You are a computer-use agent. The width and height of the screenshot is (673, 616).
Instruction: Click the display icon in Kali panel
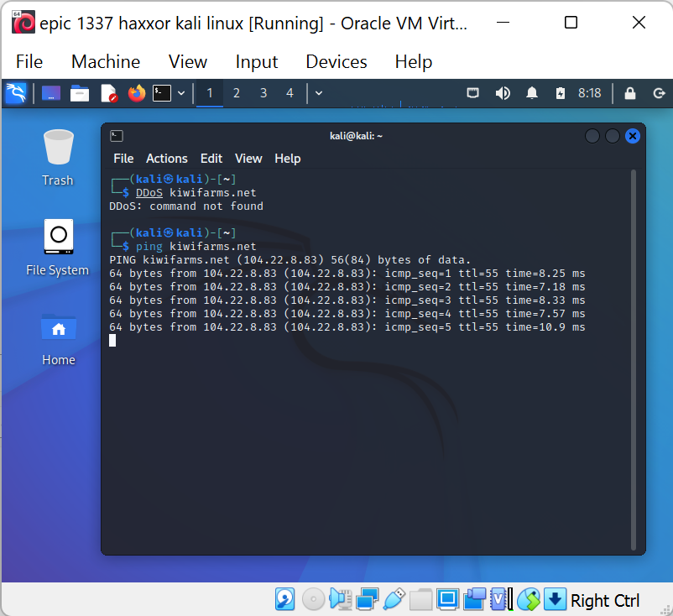(x=473, y=92)
